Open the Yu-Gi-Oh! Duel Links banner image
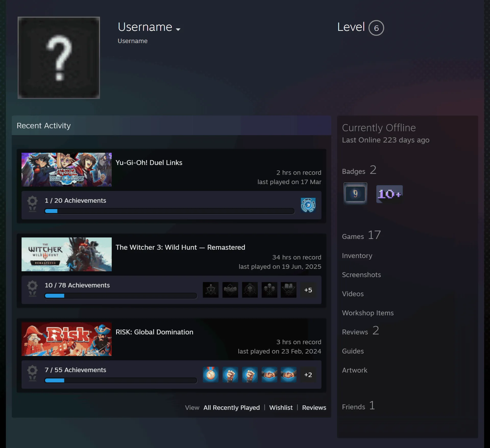490x448 pixels. 67,170
